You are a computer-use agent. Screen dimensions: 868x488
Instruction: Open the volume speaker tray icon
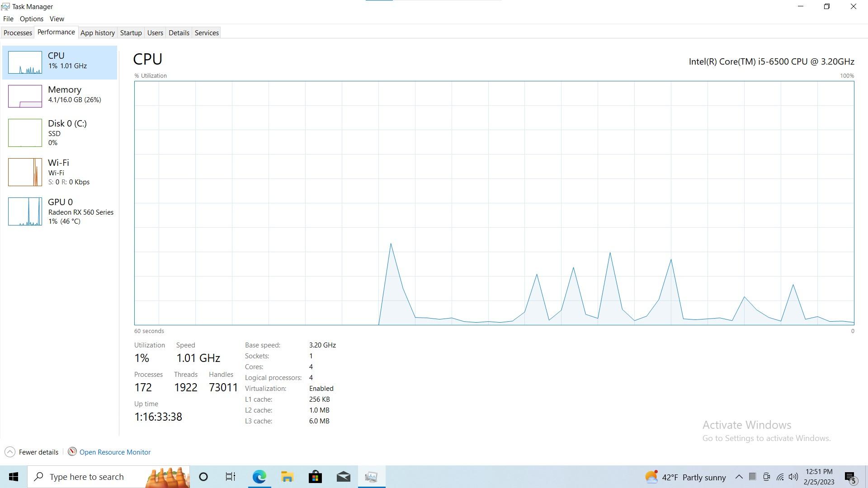pos(793,477)
